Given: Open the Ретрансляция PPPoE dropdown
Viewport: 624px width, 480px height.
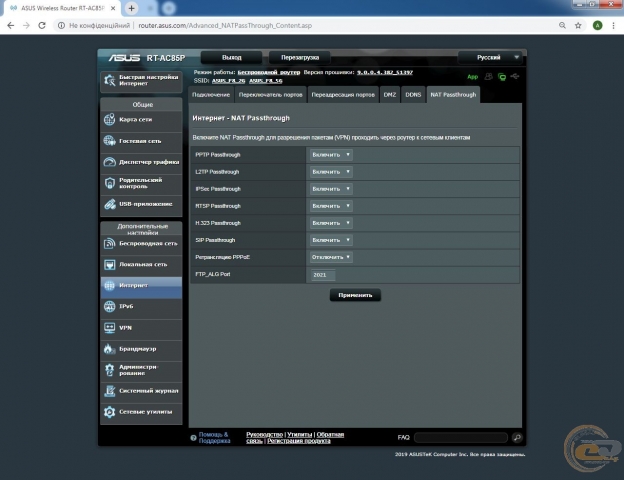Looking at the screenshot, I should click(331, 257).
